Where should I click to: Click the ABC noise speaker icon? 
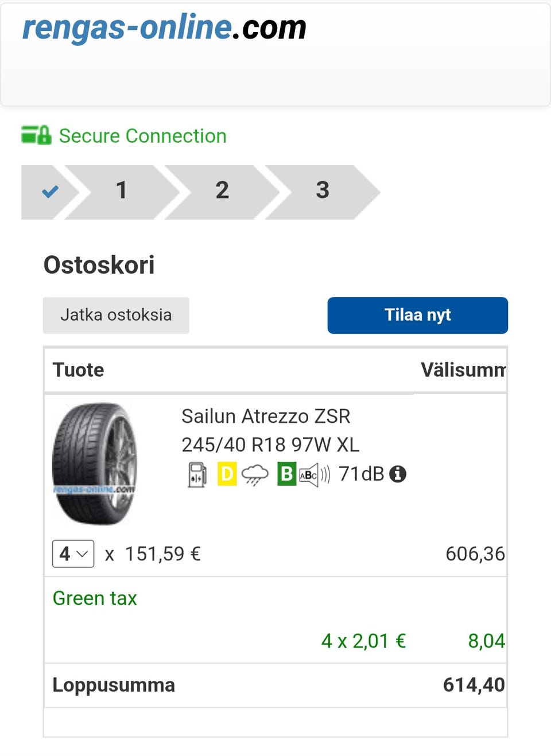tap(314, 475)
